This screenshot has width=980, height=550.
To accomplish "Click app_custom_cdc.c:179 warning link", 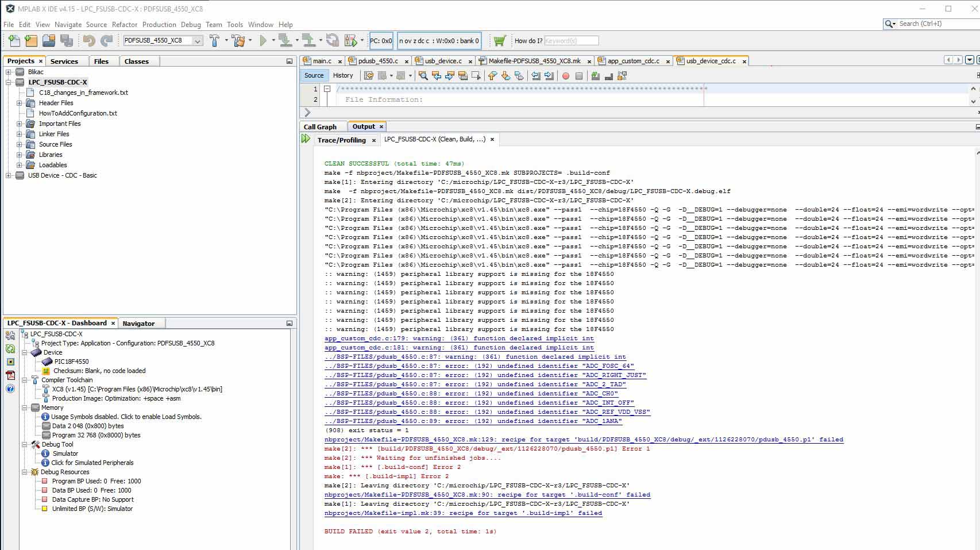I will coord(458,339).
